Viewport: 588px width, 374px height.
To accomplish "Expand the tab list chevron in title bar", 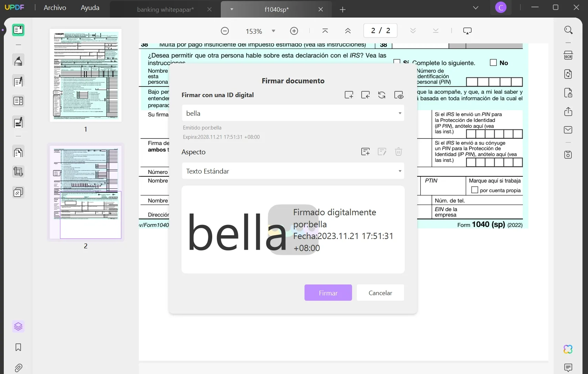I will 476,8.
